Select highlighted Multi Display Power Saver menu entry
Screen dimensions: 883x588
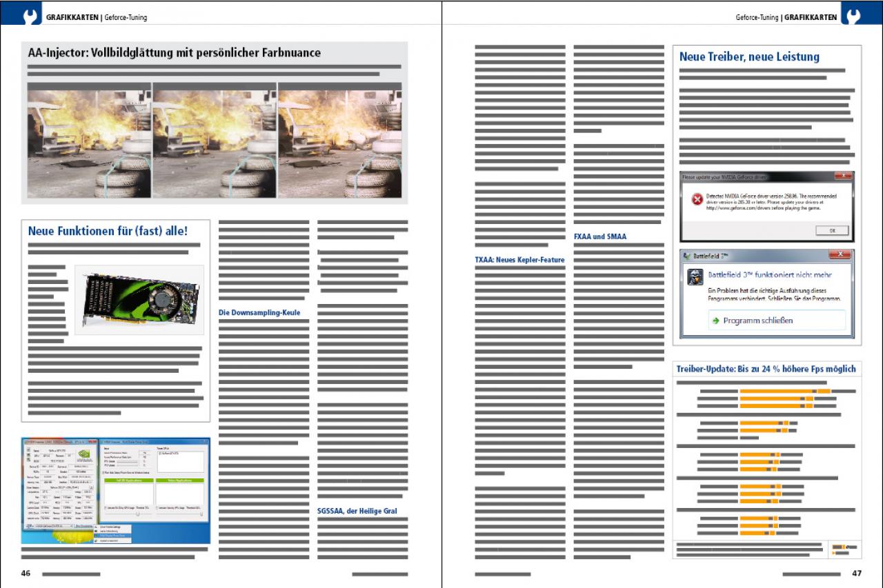tap(112, 536)
